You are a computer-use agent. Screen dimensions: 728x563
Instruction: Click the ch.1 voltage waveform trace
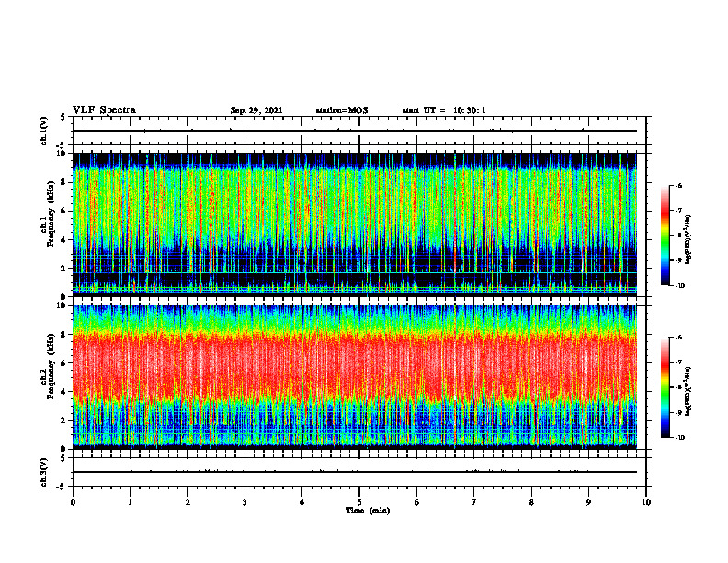click(355, 131)
